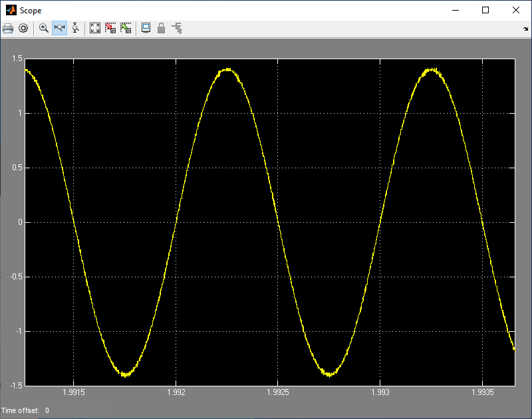
Task: Toggle the Zoom X-axis tool
Action: (x=59, y=29)
